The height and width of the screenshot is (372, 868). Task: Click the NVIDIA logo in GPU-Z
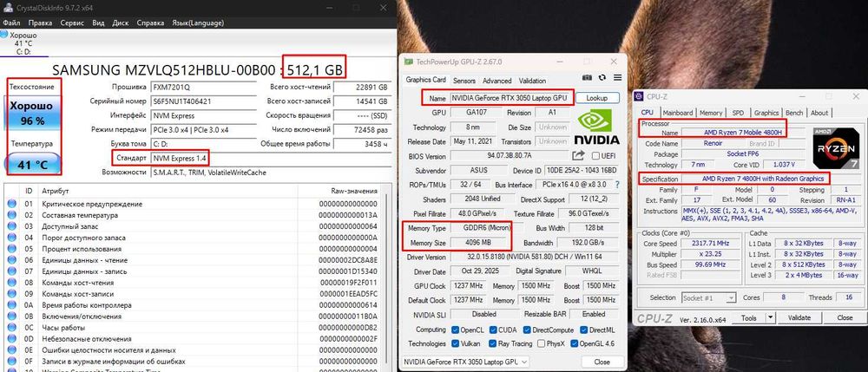click(x=595, y=127)
